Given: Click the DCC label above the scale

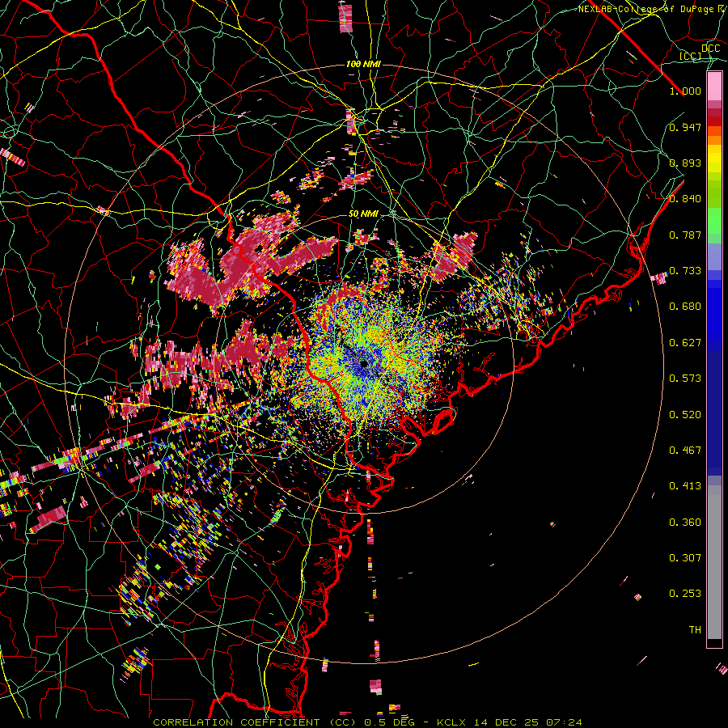Looking at the screenshot, I should (x=711, y=49).
